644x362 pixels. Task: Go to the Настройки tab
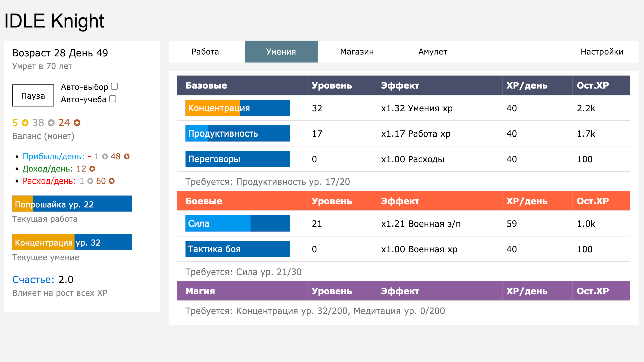click(602, 52)
